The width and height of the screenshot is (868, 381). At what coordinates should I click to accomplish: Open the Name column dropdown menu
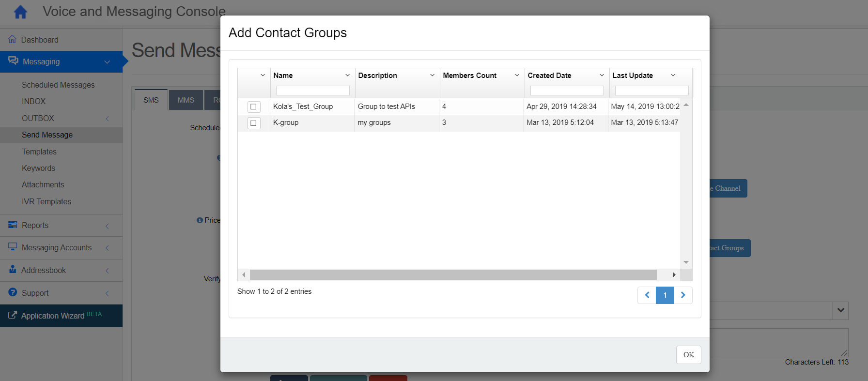pos(347,76)
